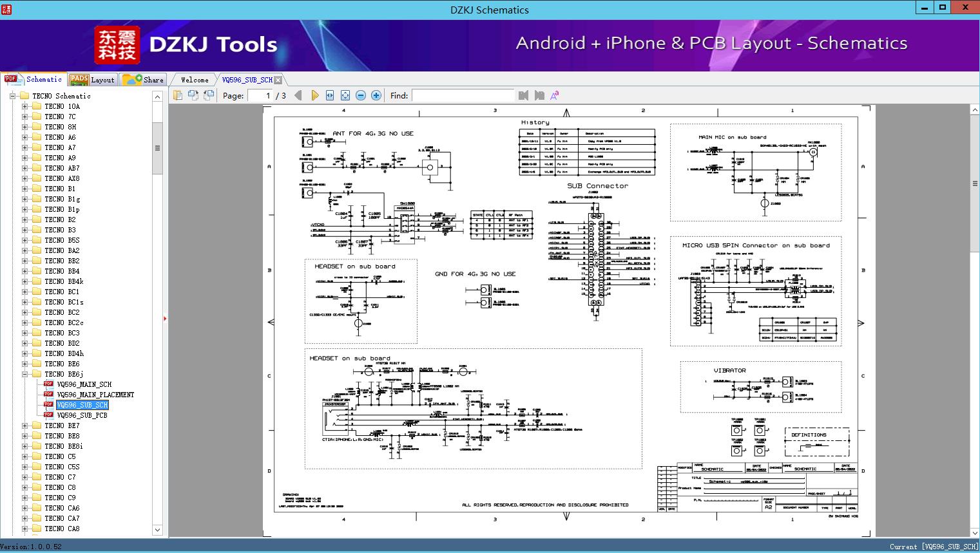The width and height of the screenshot is (980, 553).
Task: Select the TECNO A9 folder
Action: (x=61, y=158)
